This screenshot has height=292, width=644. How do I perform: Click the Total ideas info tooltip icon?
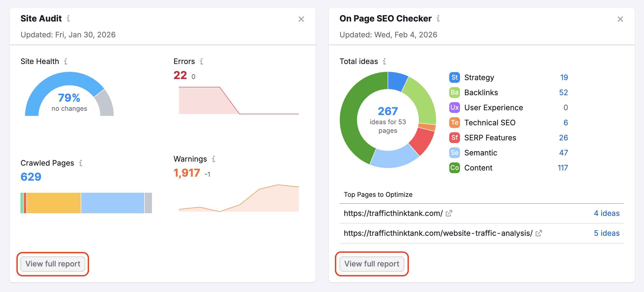(385, 61)
